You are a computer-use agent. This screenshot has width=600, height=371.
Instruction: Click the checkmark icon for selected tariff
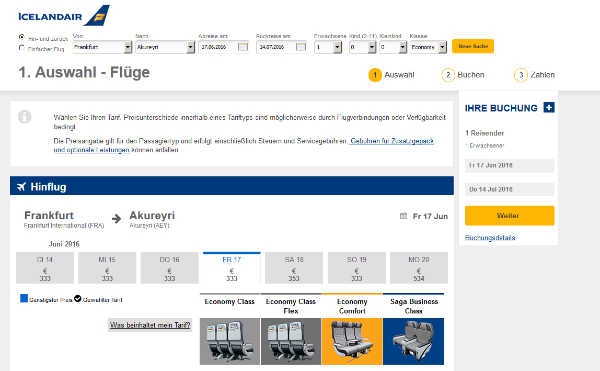[78, 298]
